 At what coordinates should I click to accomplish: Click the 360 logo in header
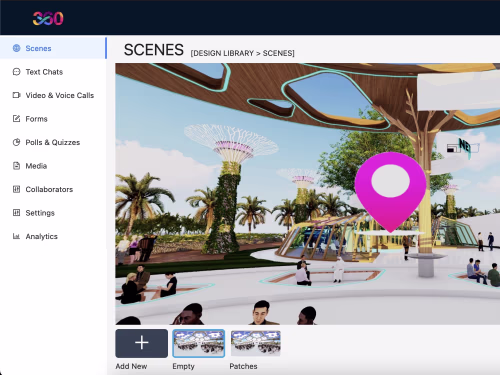48,18
